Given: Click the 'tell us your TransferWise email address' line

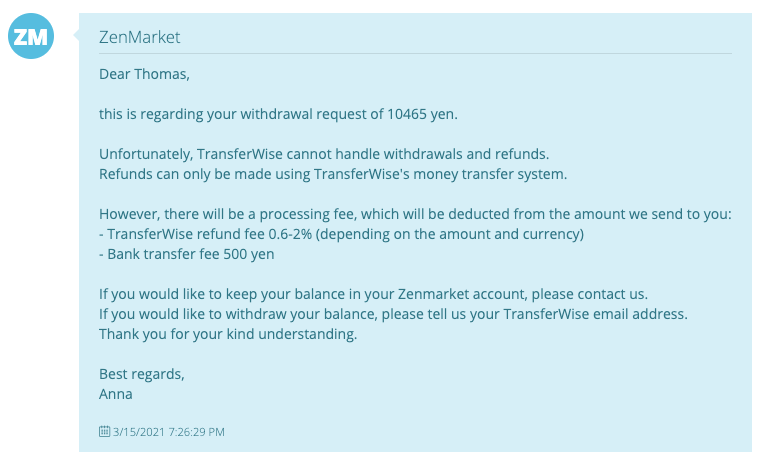Looking at the screenshot, I should (x=393, y=314).
